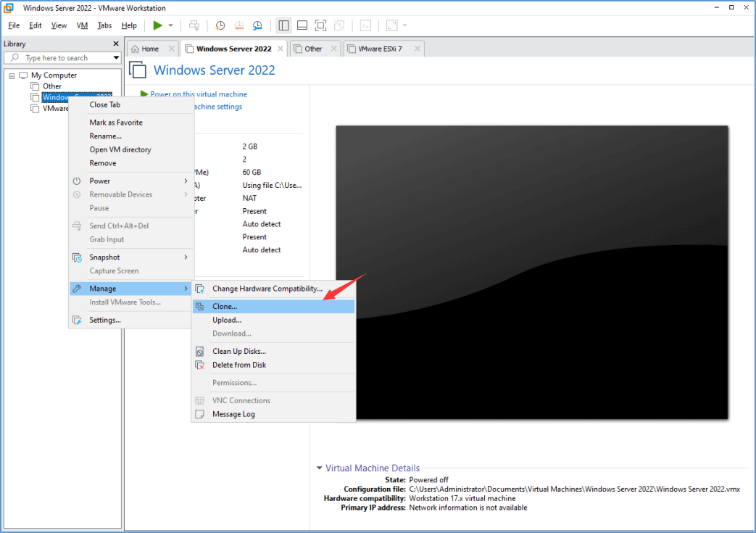Click the take snapshot clock icon
The image size is (756, 533).
[x=220, y=25]
